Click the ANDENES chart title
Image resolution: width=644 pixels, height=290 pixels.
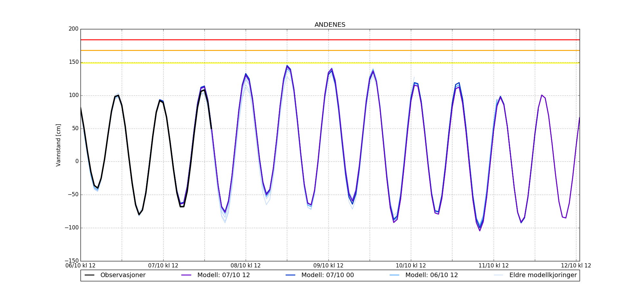330,25
